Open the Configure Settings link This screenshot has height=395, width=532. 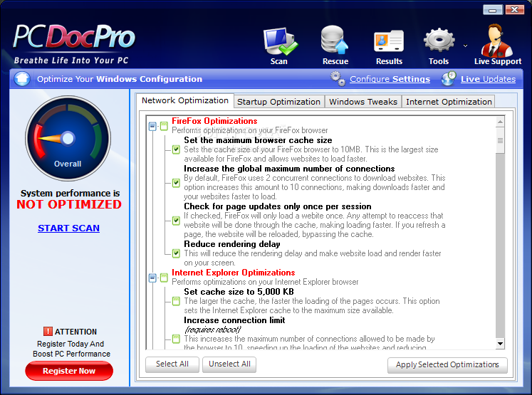click(390, 79)
